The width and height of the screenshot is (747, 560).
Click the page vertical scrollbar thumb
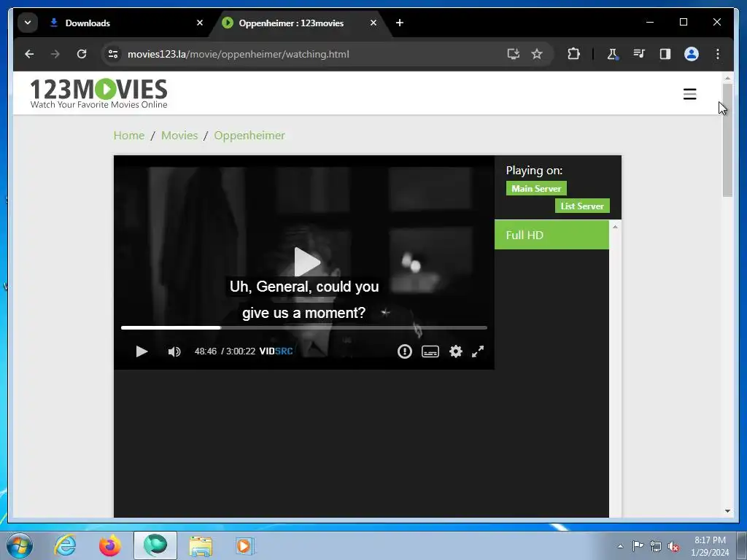727,140
